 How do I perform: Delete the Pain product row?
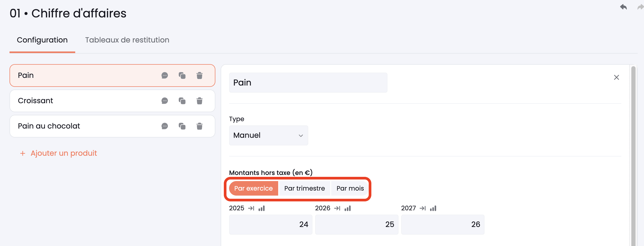[x=200, y=75]
